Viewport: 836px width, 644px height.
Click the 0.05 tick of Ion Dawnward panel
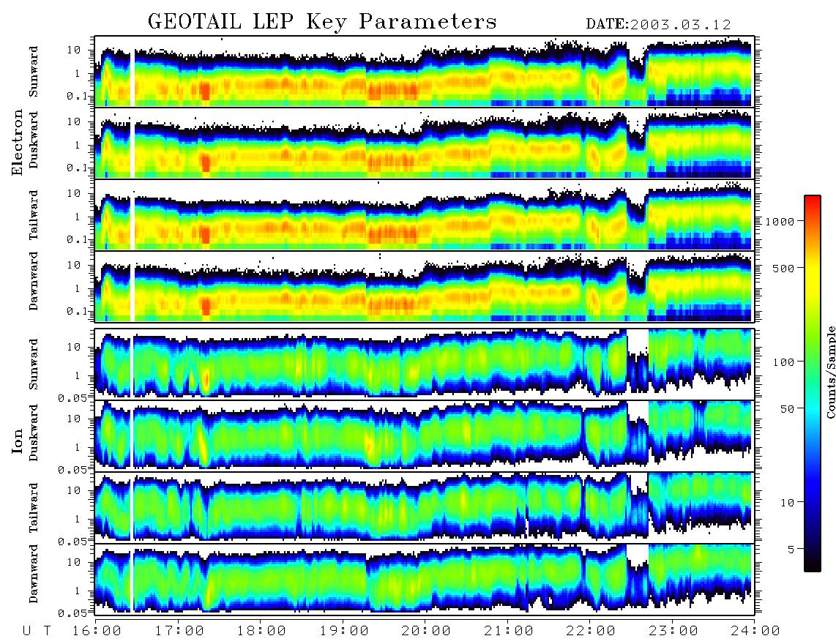(73, 613)
